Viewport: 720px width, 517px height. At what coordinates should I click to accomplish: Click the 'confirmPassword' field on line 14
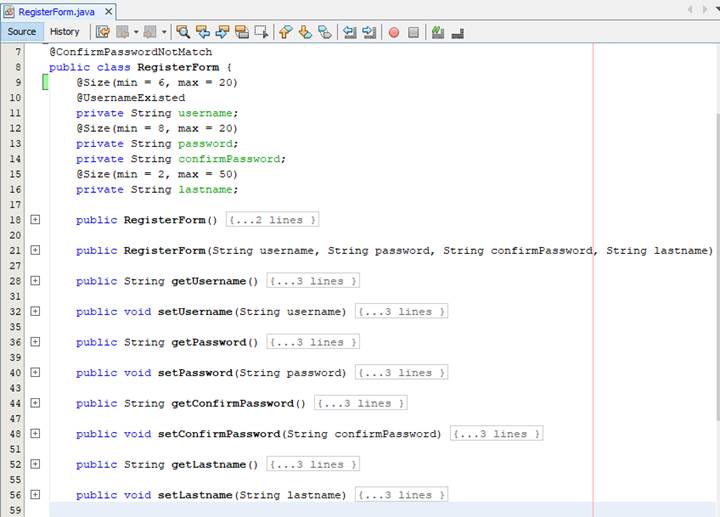(229, 159)
